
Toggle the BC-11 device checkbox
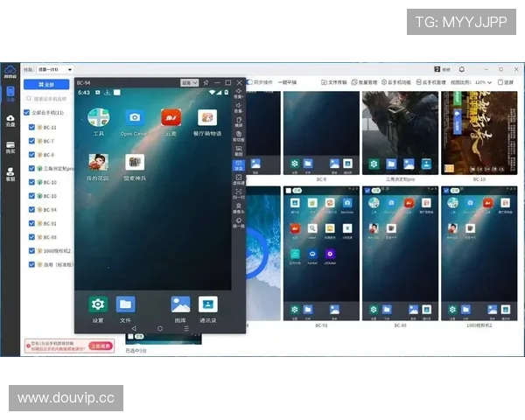[32, 127]
